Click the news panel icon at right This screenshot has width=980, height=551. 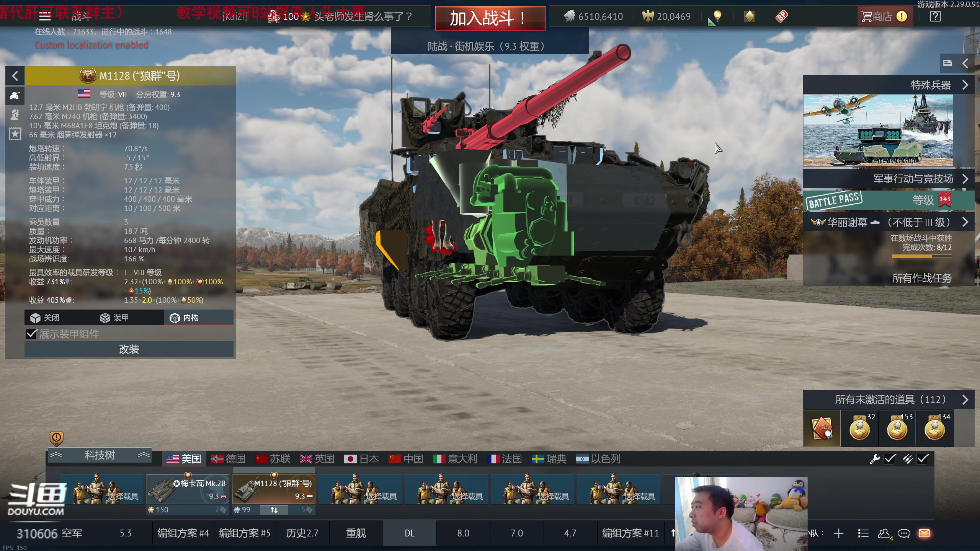[947, 63]
